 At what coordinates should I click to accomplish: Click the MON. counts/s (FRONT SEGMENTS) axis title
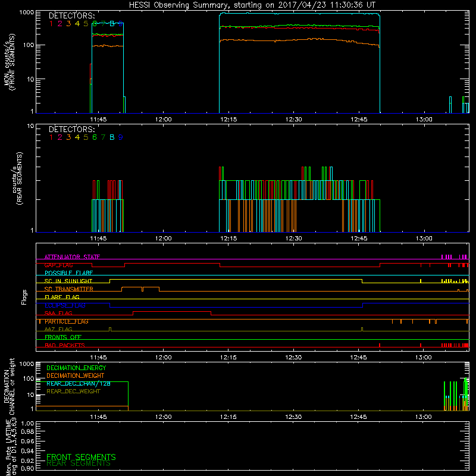point(10,62)
